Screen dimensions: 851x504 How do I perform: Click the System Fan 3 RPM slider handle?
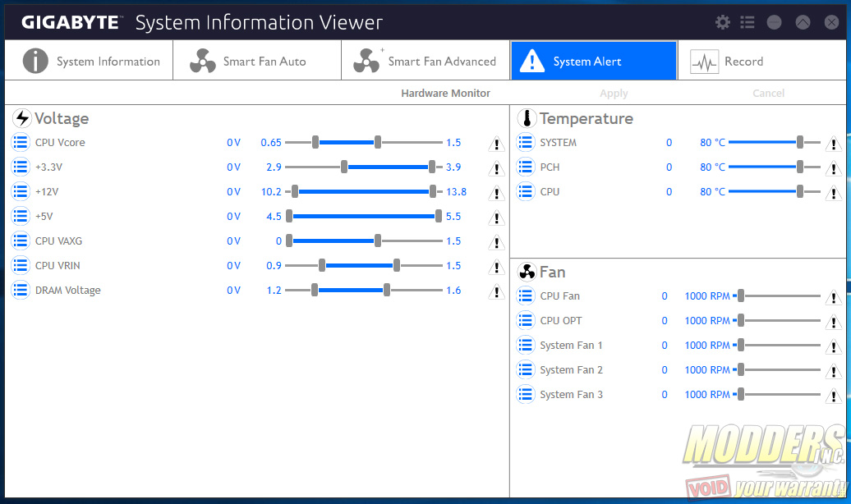coord(741,394)
